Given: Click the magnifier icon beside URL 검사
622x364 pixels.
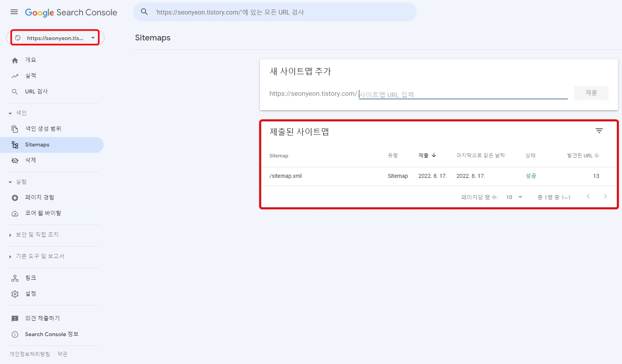Looking at the screenshot, I should (15, 92).
